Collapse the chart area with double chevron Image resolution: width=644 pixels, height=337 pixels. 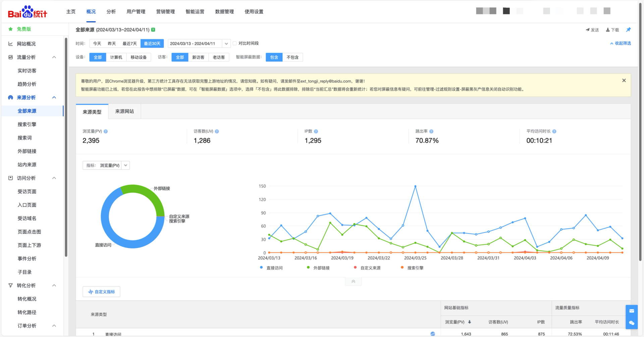coord(353,282)
